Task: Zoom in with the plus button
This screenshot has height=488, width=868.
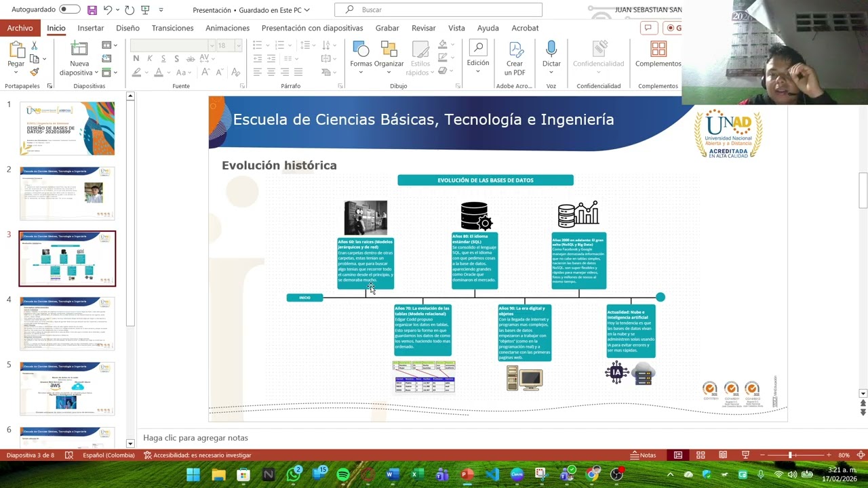Action: (829, 455)
